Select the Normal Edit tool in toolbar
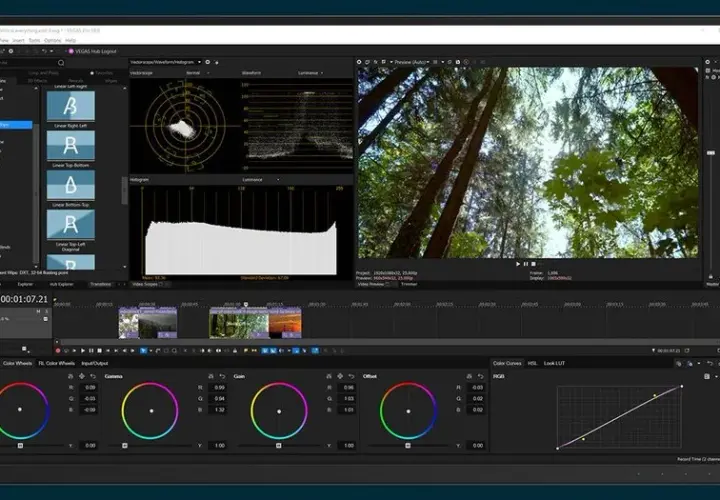The width and height of the screenshot is (720, 500). click(x=143, y=351)
